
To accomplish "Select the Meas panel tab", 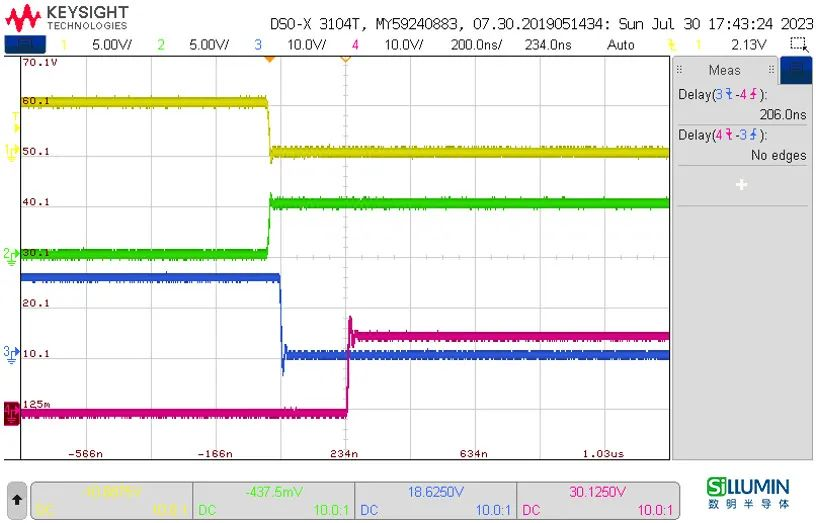I will (724, 70).
